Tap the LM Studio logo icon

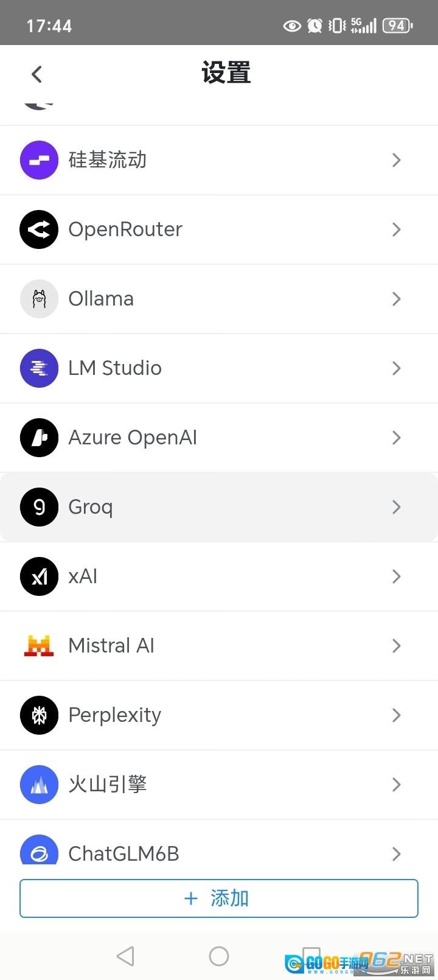(x=39, y=368)
